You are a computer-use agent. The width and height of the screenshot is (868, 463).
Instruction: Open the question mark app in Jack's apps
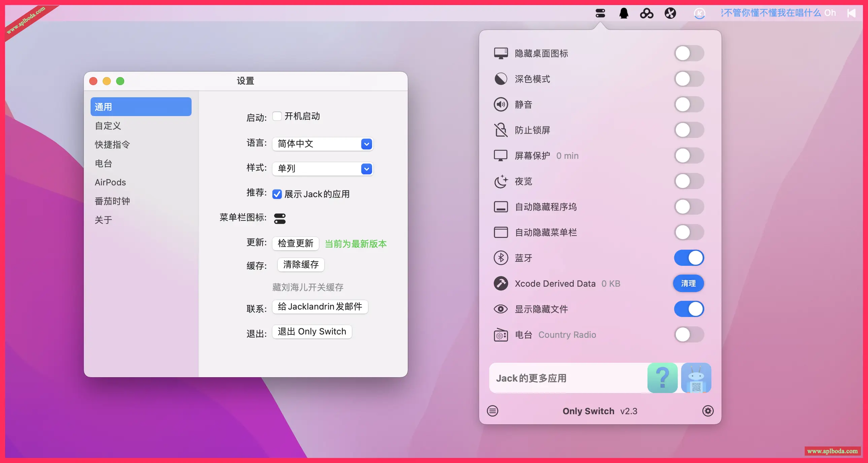pos(663,378)
